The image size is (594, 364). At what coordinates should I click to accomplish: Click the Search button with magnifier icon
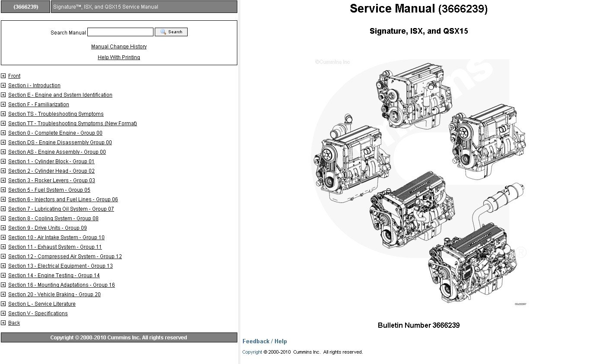click(x=171, y=32)
